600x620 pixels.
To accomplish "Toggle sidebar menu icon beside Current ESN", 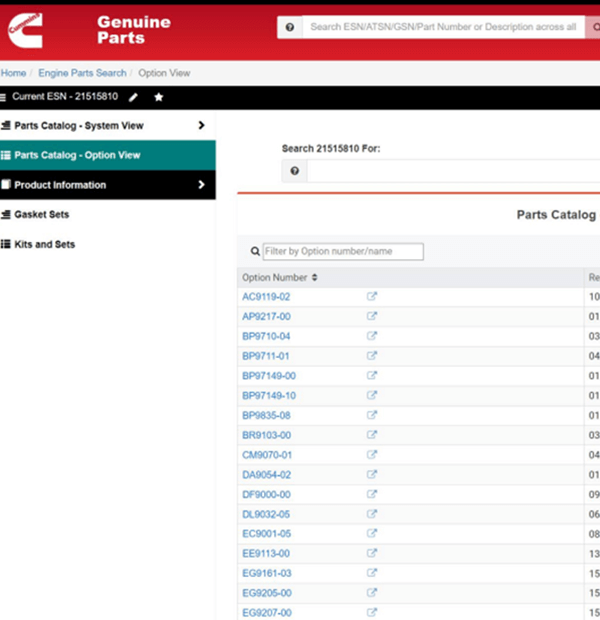I will (3, 97).
